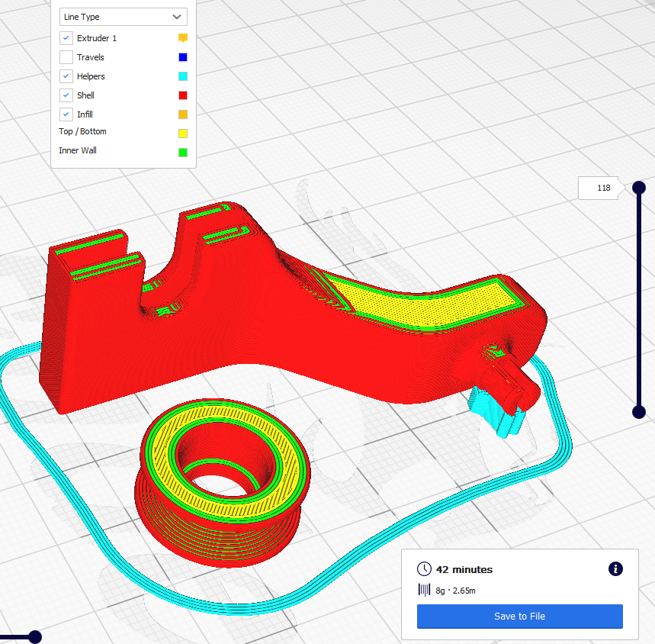This screenshot has width=655, height=644.
Task: Click the yellow Top / Bottom swatch
Action: click(183, 134)
